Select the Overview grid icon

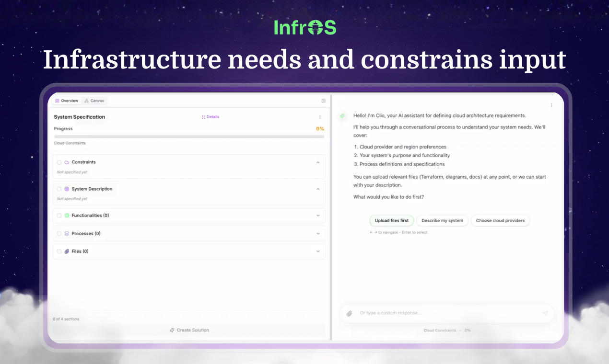(57, 101)
